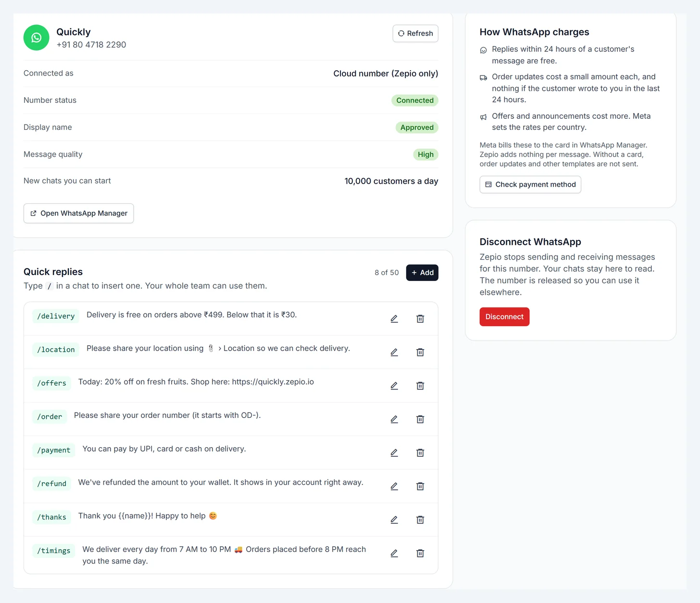This screenshot has width=700, height=603.
Task: Click '10,000 customers a day' value
Action: 391,181
